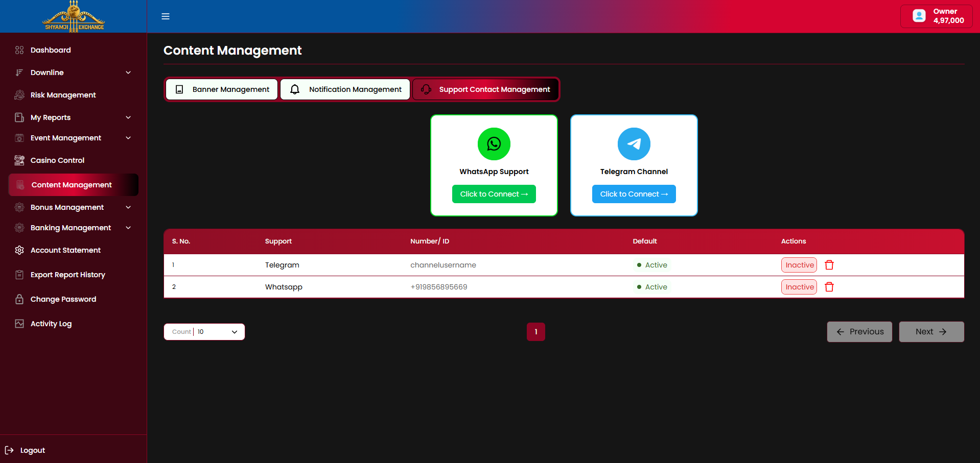Click the Change Password lock icon

19,299
